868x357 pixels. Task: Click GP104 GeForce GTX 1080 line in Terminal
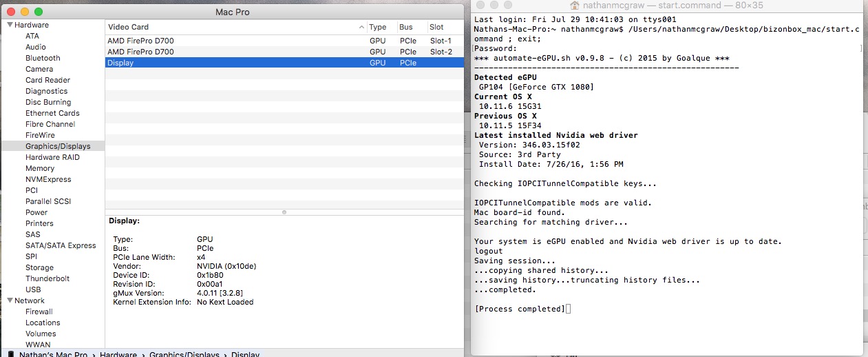coord(536,87)
